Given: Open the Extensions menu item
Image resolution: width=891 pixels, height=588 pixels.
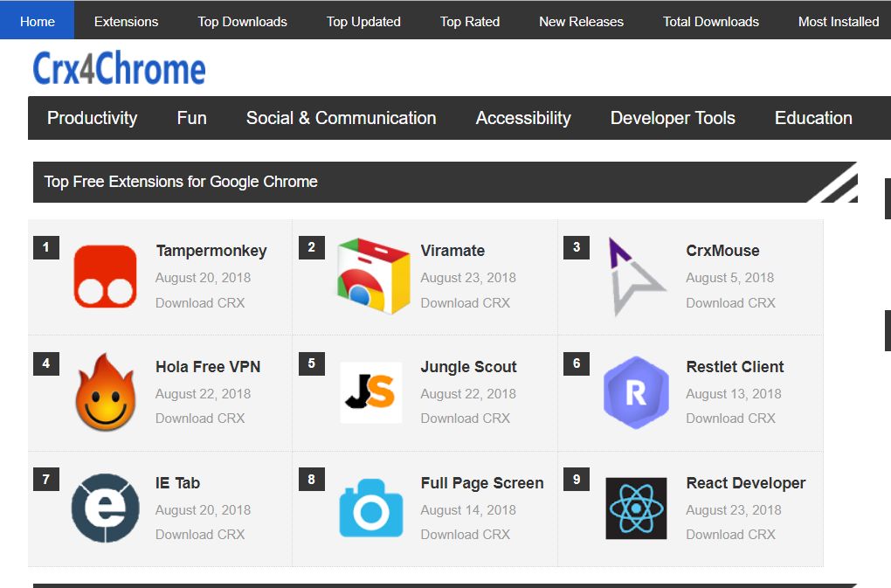Looking at the screenshot, I should tap(126, 22).
